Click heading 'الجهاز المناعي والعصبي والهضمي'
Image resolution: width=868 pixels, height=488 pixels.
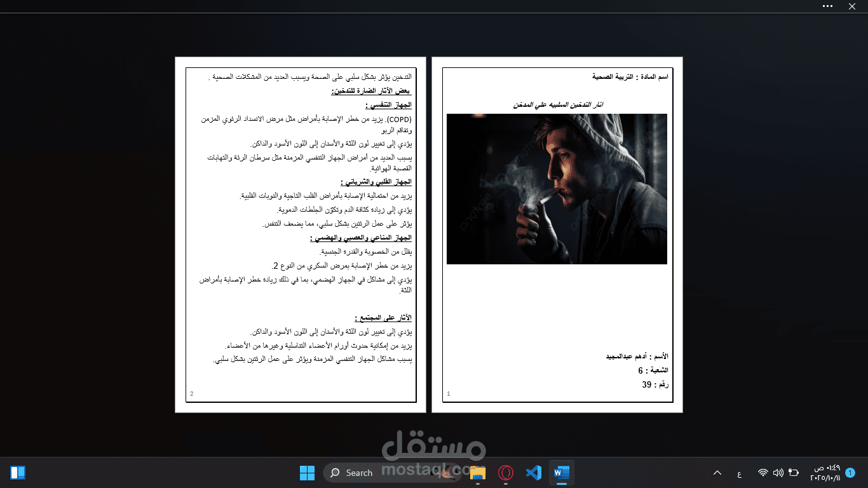point(361,238)
